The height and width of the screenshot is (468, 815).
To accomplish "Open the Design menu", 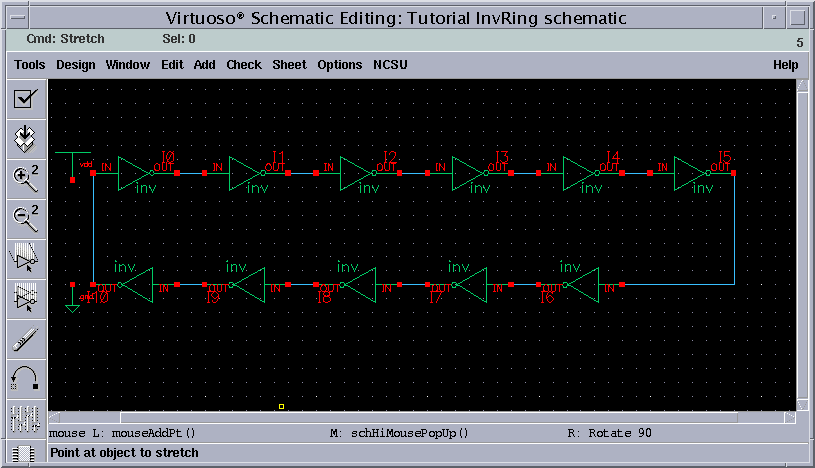I will click(76, 65).
